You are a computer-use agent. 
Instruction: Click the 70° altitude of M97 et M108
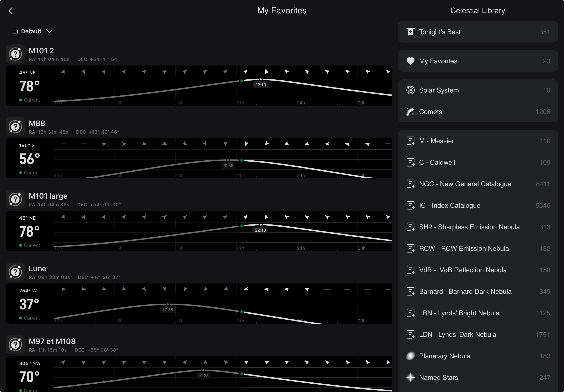tap(29, 377)
